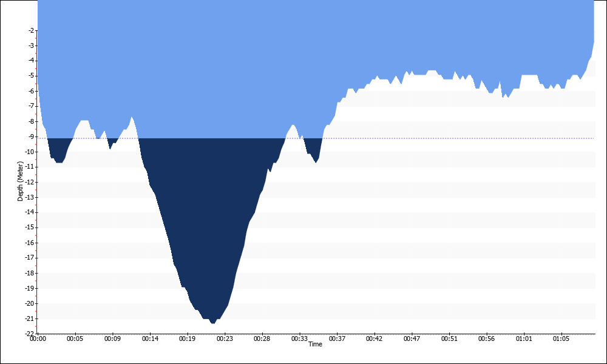This screenshot has width=607, height=364.
Task: Select the -2 depth axis label
Action: (31, 30)
